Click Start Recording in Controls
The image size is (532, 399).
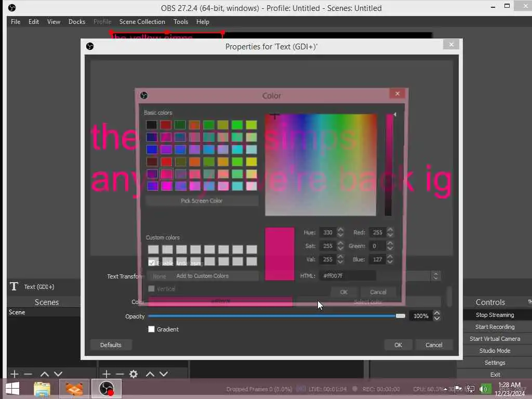495,327
